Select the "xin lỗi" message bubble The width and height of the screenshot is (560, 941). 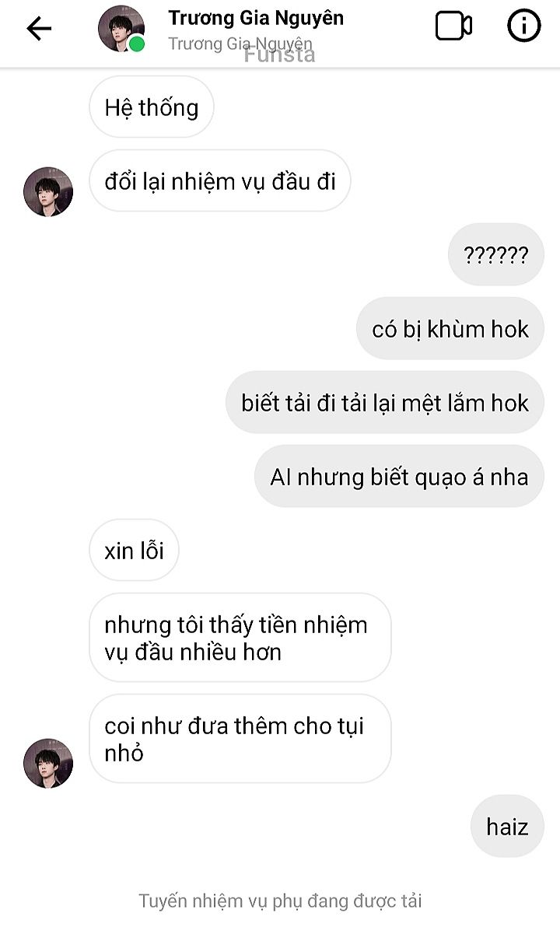click(134, 551)
